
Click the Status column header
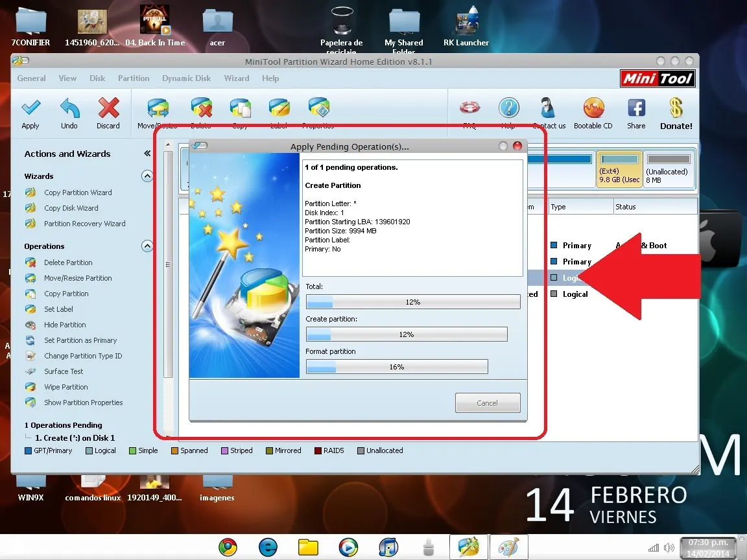656,207
